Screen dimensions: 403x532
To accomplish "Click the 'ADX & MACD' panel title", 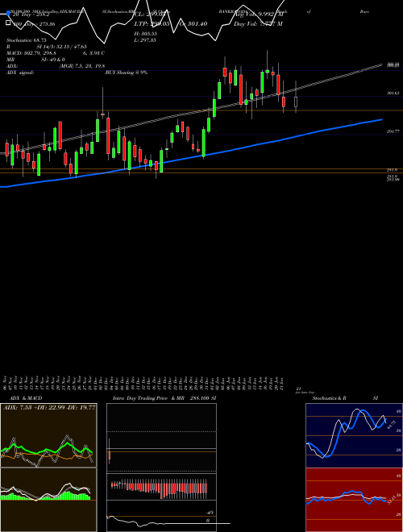I will (x=26, y=398).
